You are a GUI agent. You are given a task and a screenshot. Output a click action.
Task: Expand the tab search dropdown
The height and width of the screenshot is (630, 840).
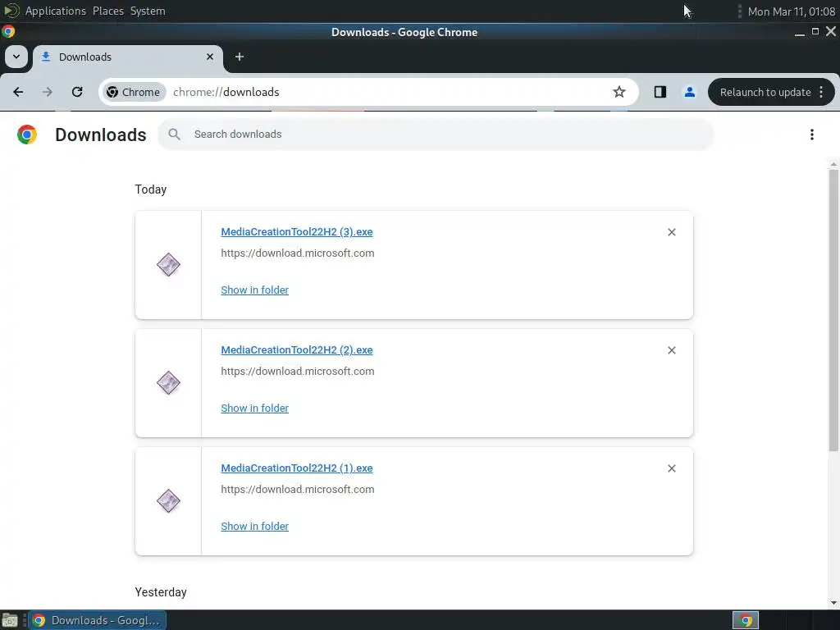16,57
